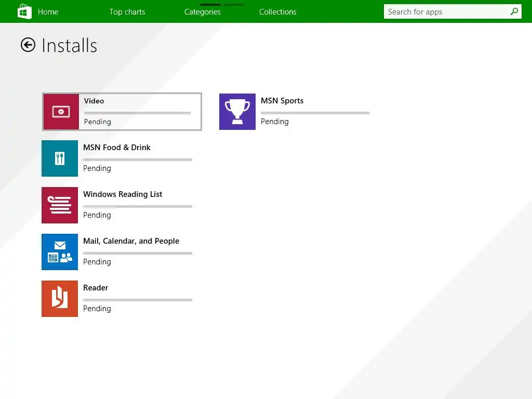The width and height of the screenshot is (532, 399).
Task: Click the MSN Sports trophy icon
Action: coord(237,112)
